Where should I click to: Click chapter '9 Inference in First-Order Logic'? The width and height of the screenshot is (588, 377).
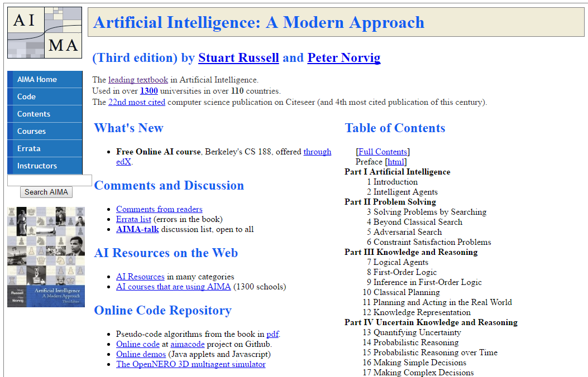click(424, 282)
